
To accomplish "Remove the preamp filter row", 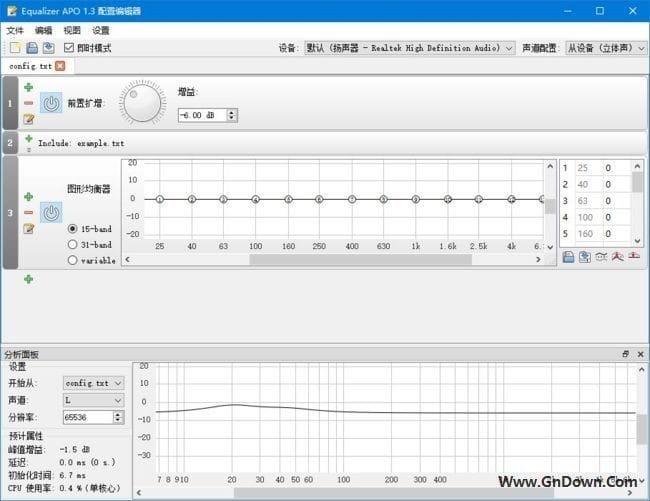I will [29, 103].
